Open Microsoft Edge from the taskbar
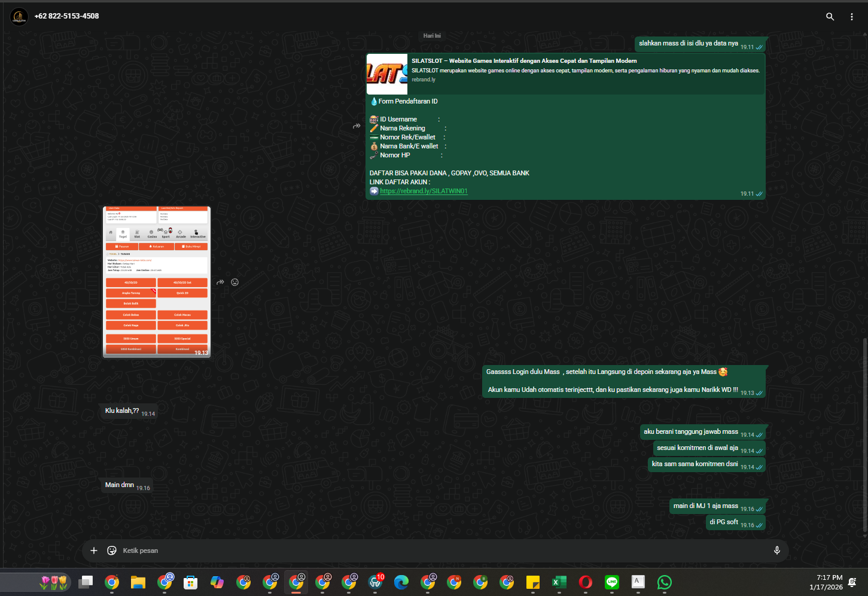This screenshot has height=596, width=868. 401,582
